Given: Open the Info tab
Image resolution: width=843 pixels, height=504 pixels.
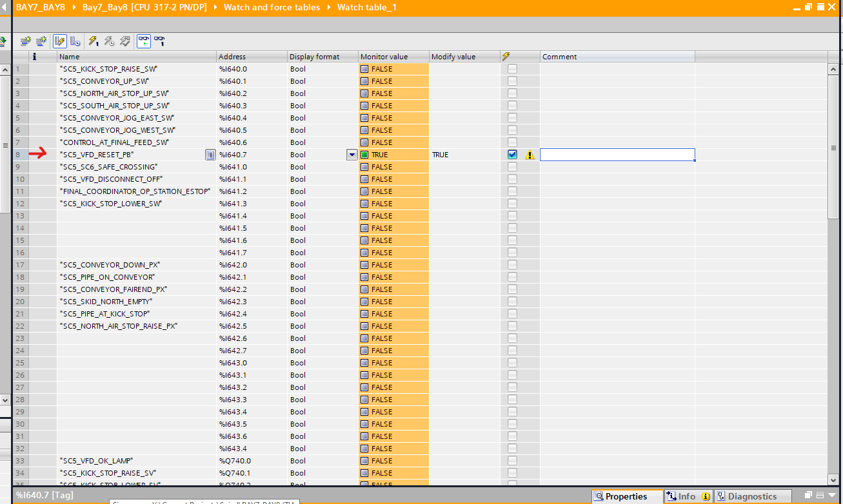Looking at the screenshot, I should coord(686,496).
